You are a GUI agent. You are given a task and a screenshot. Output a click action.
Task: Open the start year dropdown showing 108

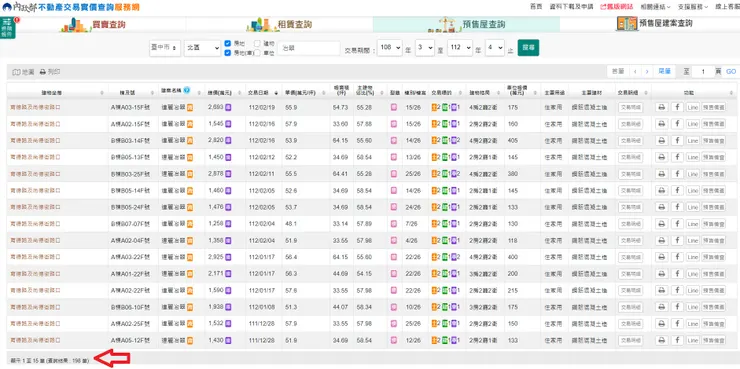tap(389, 48)
